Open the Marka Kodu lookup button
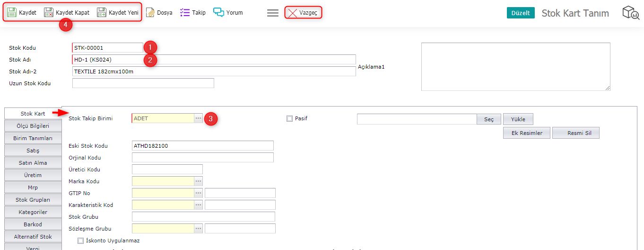The height and width of the screenshot is (250, 644). [199, 181]
